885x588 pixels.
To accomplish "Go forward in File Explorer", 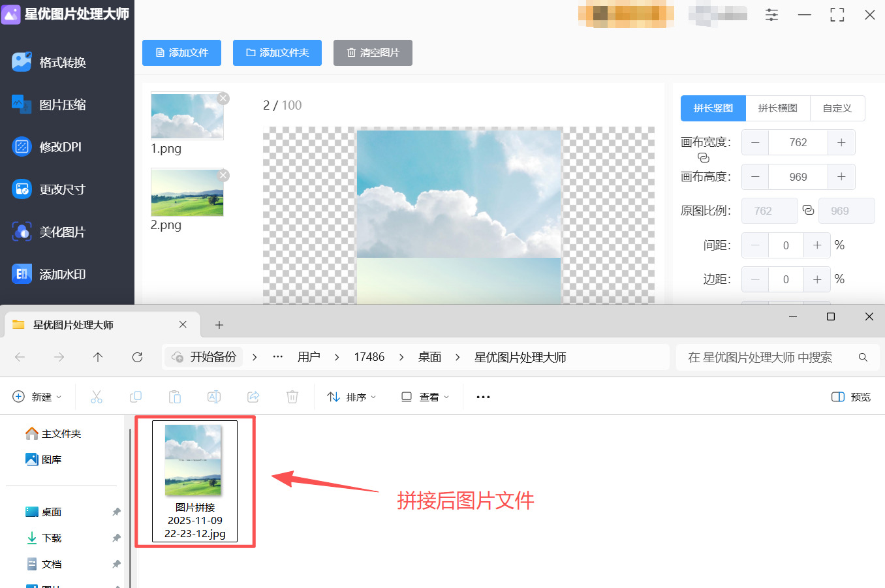I will (x=59, y=357).
